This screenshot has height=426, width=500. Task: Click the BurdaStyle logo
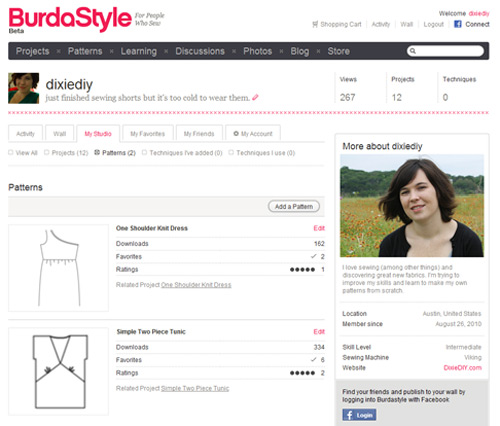(x=70, y=20)
